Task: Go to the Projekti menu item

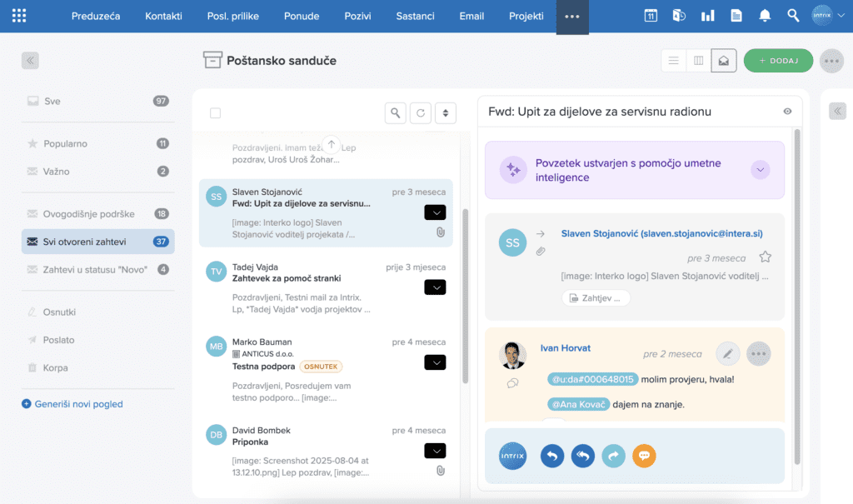Action: point(526,17)
